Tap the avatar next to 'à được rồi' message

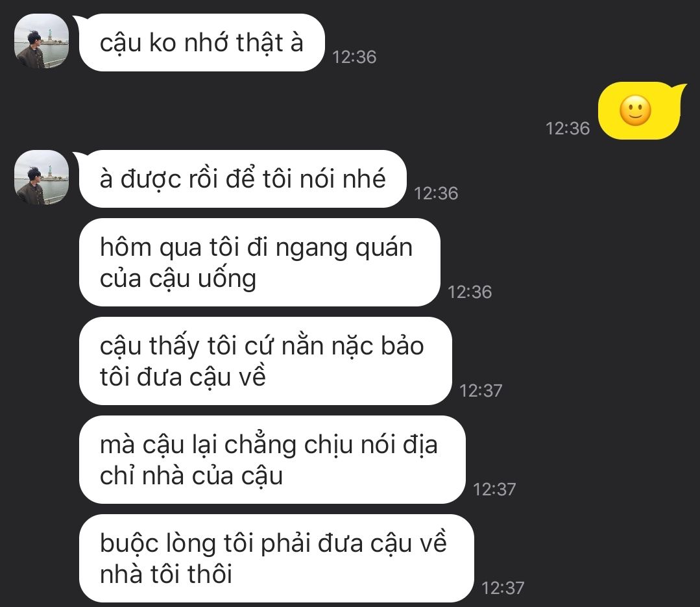[42, 178]
